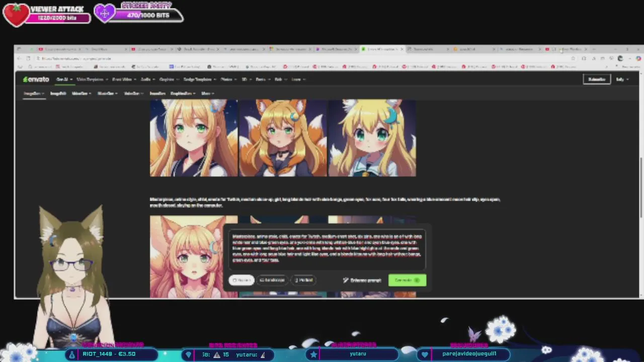This screenshot has height=362, width=644.
Task: Click the subscriber yutaru label
Action: tap(358, 354)
